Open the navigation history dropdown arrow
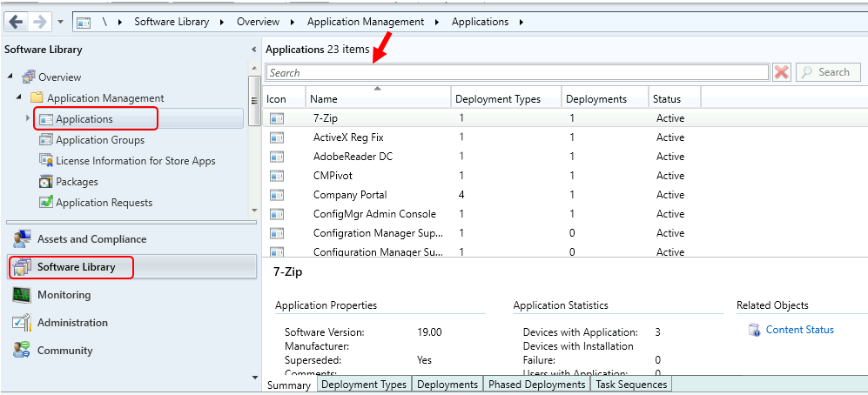The height and width of the screenshot is (395, 868). click(x=60, y=23)
